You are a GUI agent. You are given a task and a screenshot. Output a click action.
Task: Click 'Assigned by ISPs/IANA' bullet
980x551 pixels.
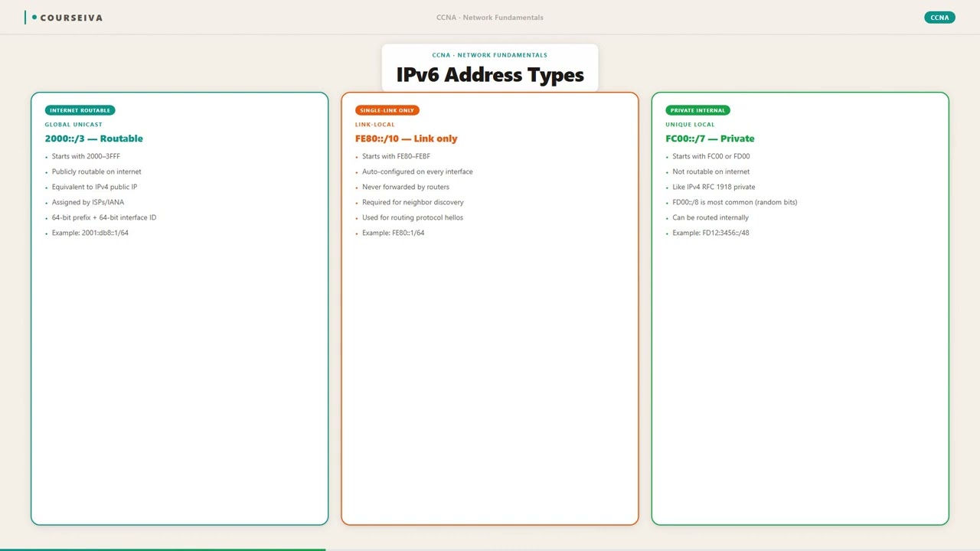(x=88, y=202)
